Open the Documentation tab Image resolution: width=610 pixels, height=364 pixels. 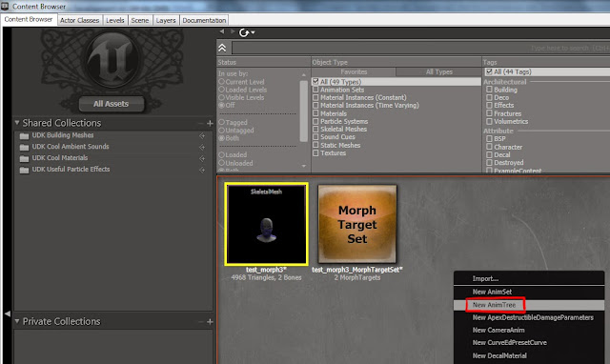pyautogui.click(x=204, y=20)
